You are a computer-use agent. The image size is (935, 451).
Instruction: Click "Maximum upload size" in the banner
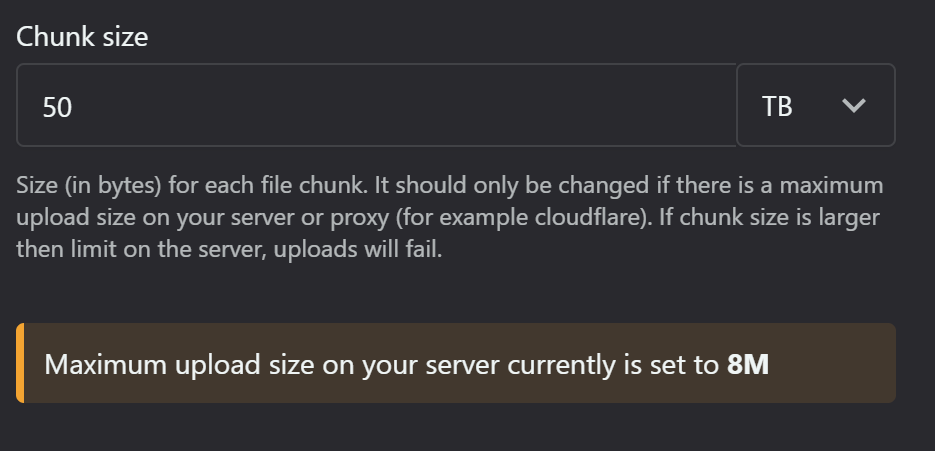click(x=179, y=364)
